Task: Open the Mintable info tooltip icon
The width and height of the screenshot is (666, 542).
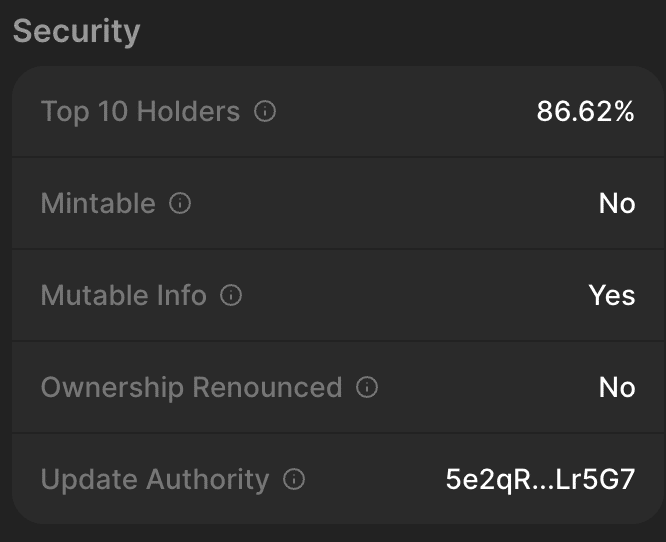Action: [x=180, y=204]
